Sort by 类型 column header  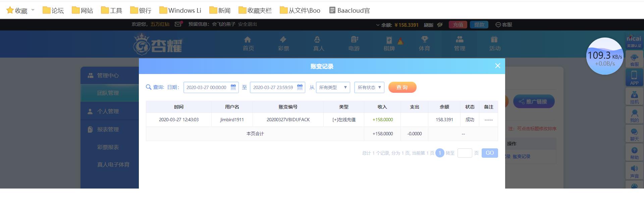344,107
